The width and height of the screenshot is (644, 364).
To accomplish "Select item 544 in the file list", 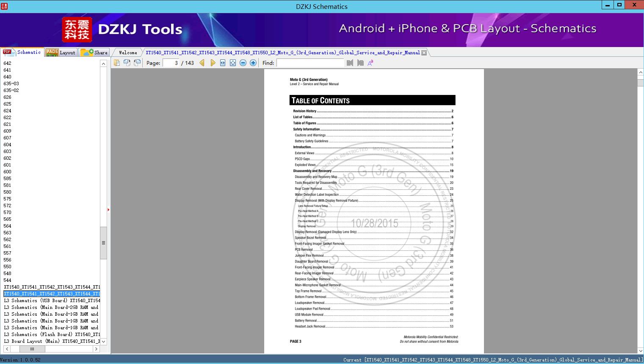I will coord(8,280).
